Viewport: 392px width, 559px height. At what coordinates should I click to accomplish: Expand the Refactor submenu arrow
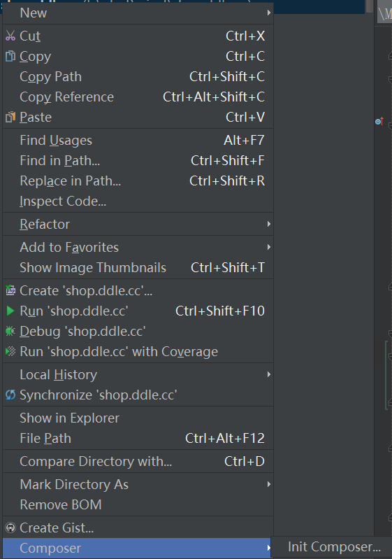click(269, 224)
